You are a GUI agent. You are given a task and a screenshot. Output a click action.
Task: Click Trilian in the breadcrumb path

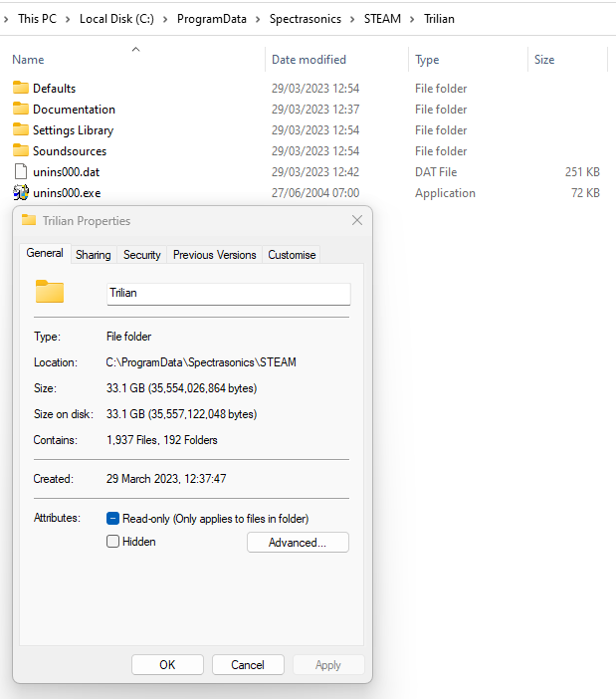(x=439, y=19)
